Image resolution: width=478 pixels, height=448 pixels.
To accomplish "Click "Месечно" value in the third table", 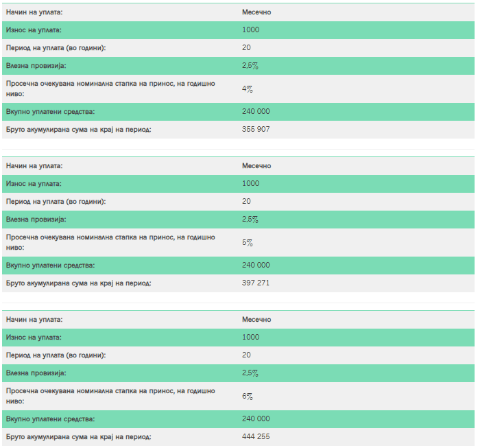I will (256, 320).
